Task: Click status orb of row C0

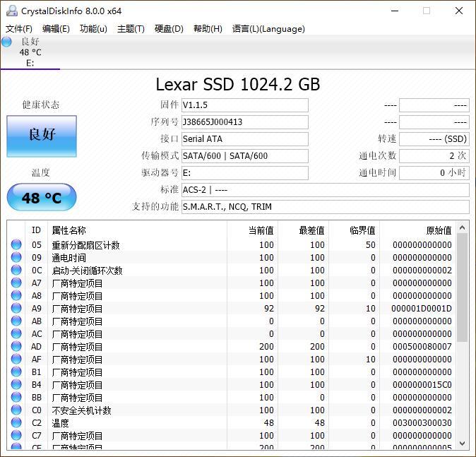Action: (x=16, y=410)
